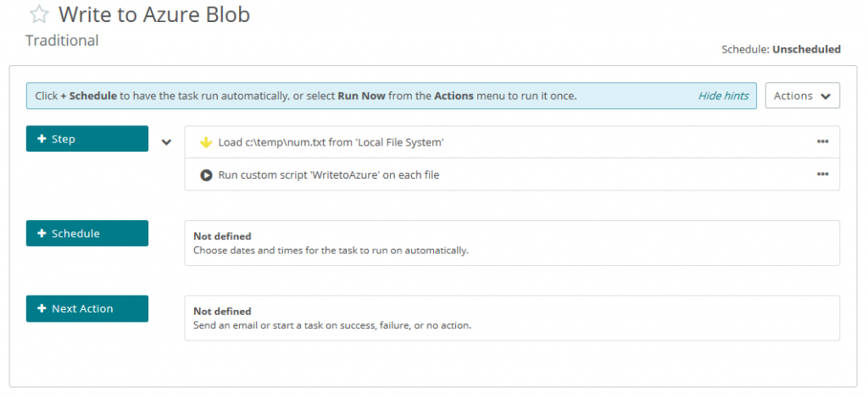This screenshot has width=868, height=398.
Task: Click the favorite star beside the task title
Action: click(x=39, y=15)
